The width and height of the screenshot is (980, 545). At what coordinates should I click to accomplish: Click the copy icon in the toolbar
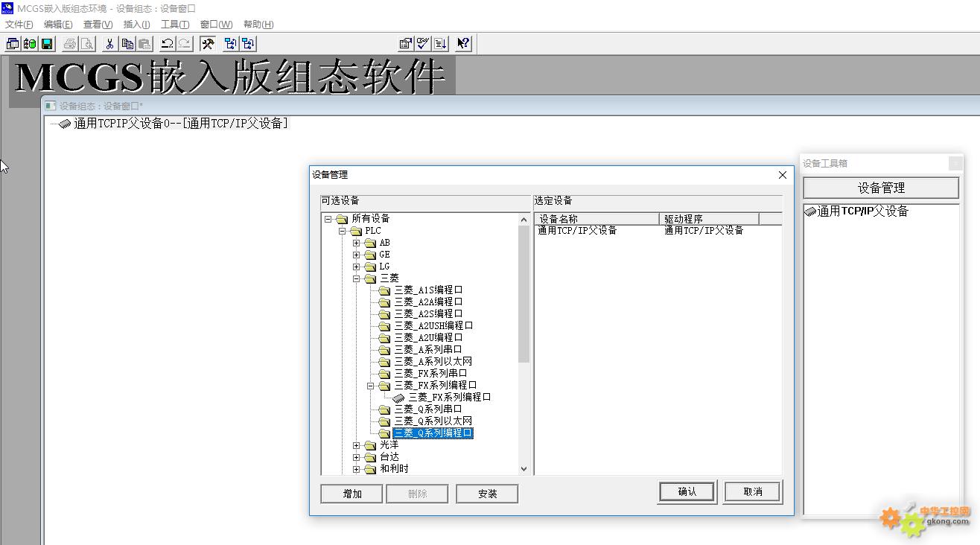tap(127, 44)
